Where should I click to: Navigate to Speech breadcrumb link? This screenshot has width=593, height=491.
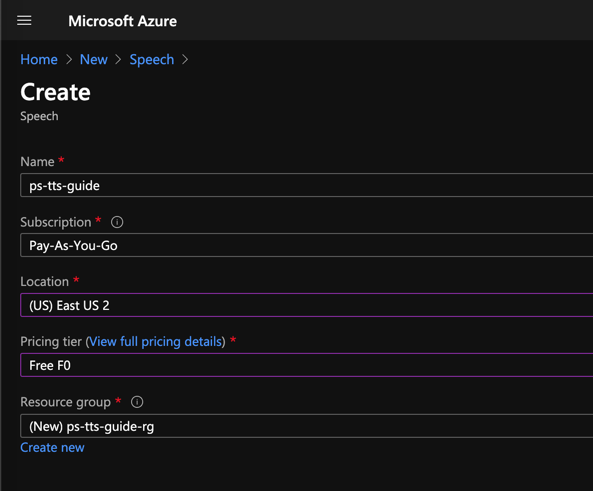[x=152, y=59]
